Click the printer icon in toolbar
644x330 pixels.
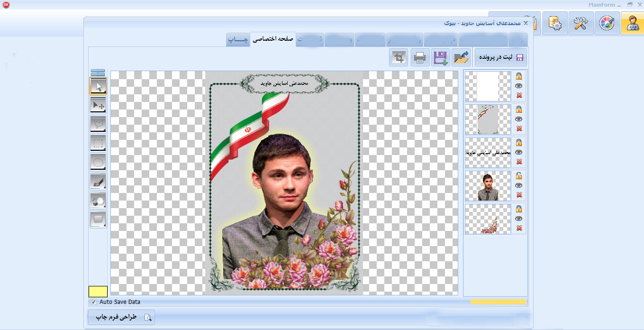pyautogui.click(x=420, y=58)
